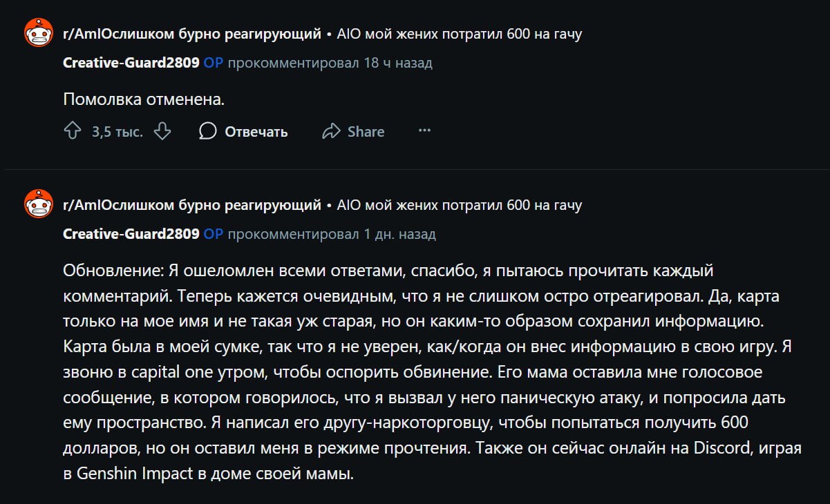Click "прокомментировал 18 ч назад" timestamp
830x504 pixels.
[x=330, y=63]
